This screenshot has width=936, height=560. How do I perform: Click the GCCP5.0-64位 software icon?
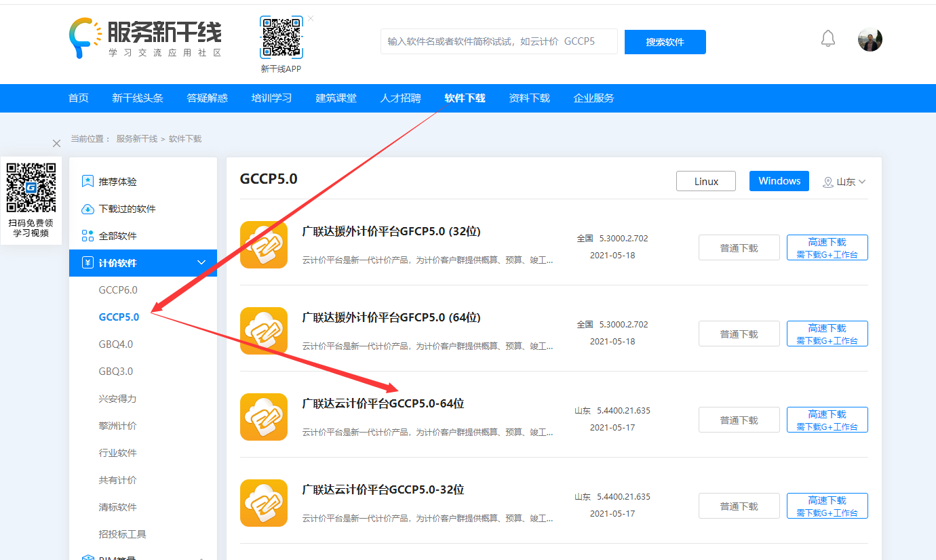(x=264, y=417)
